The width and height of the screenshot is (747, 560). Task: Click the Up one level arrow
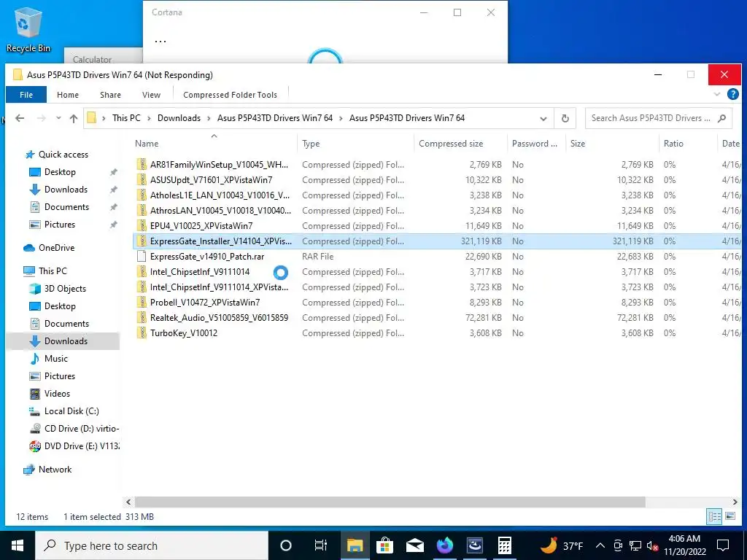click(x=74, y=118)
